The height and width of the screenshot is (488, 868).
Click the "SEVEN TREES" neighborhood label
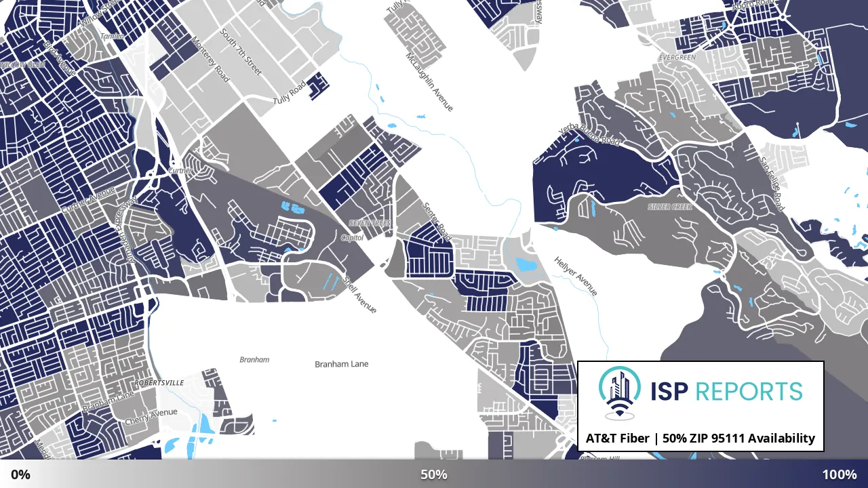click(370, 223)
